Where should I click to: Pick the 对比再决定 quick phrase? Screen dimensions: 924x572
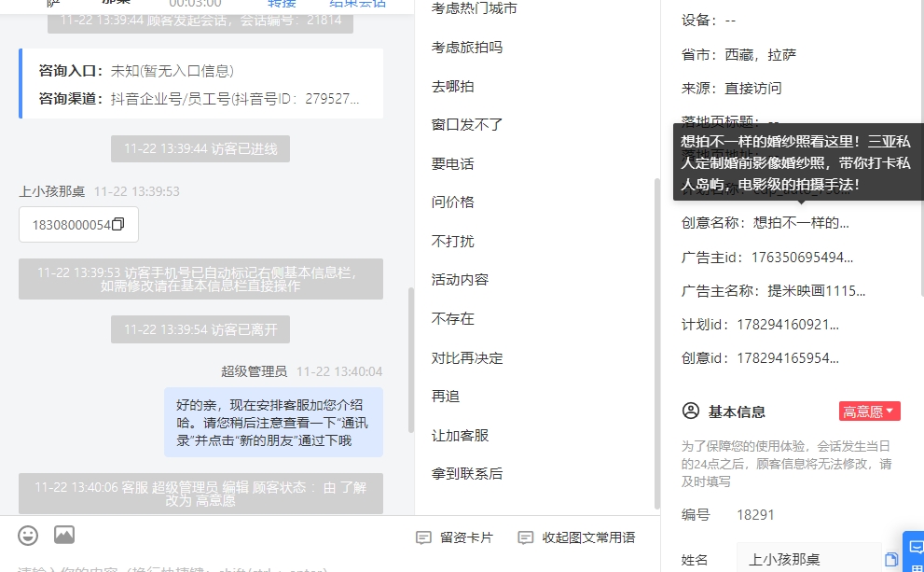pos(467,358)
